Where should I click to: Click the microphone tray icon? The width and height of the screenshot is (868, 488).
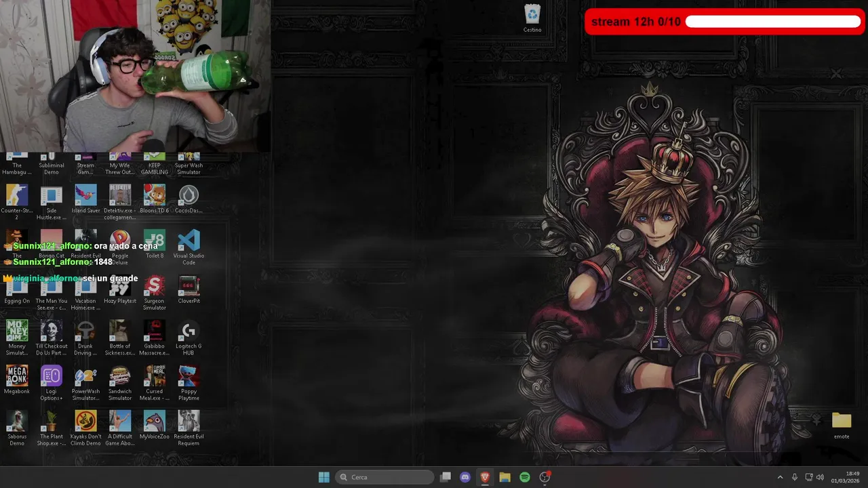tap(795, 477)
